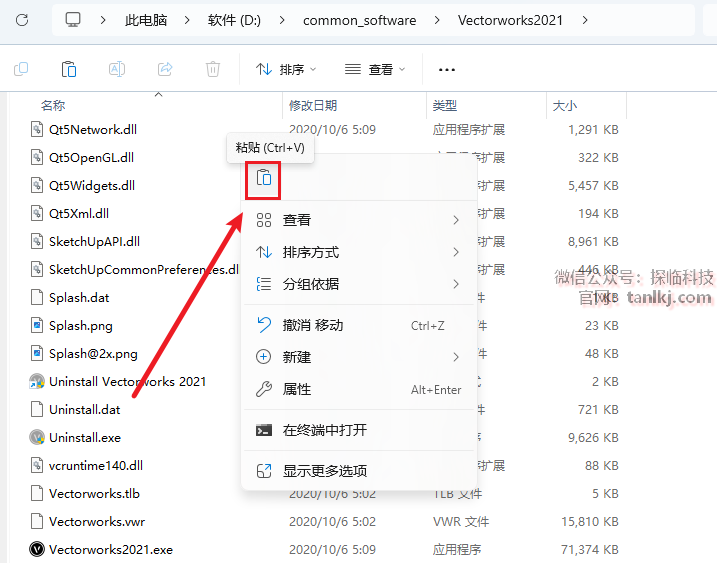Click the Splash.dat file icon

[x=37, y=297]
